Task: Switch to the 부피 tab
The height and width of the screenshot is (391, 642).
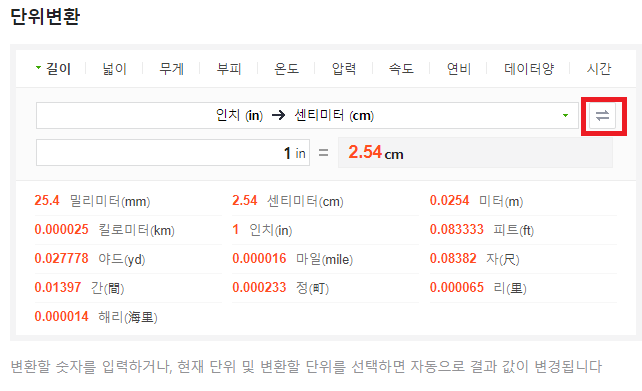Action: [229, 68]
